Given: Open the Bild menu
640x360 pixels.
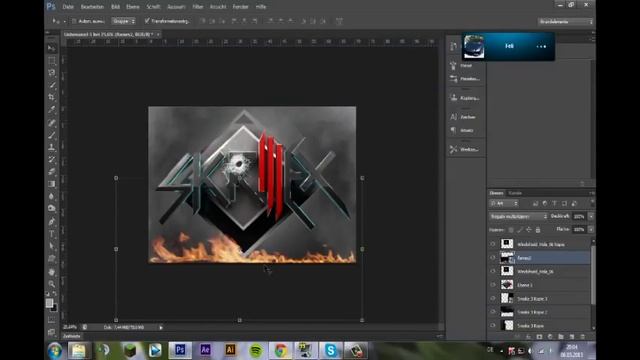Looking at the screenshot, I should click(x=116, y=7).
